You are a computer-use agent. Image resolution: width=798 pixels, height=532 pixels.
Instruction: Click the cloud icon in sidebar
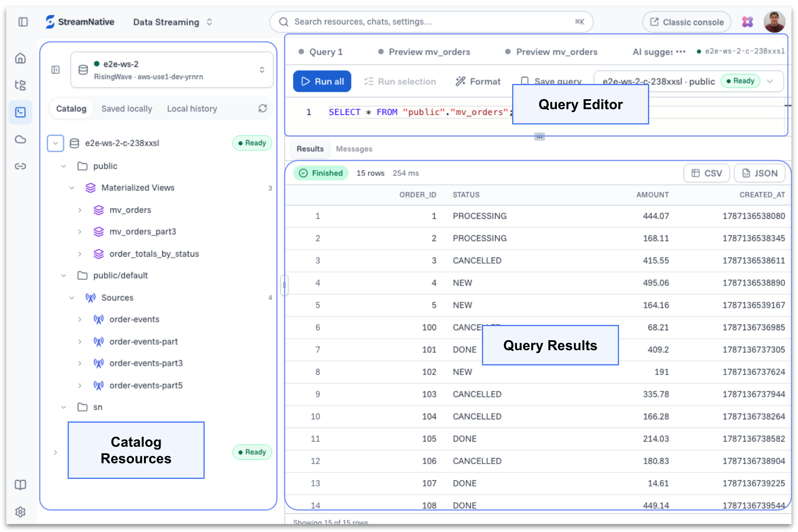[x=20, y=139]
